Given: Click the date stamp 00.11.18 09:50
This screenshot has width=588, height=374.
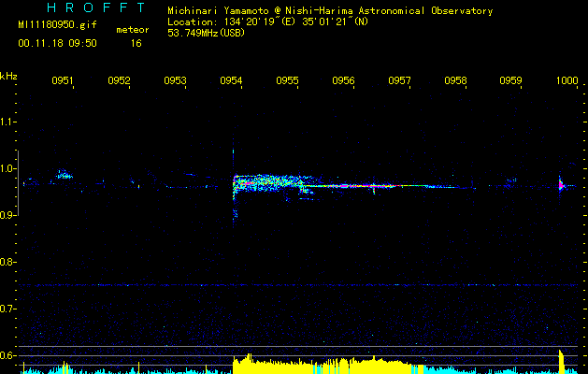Looking at the screenshot, I should 57,44.
